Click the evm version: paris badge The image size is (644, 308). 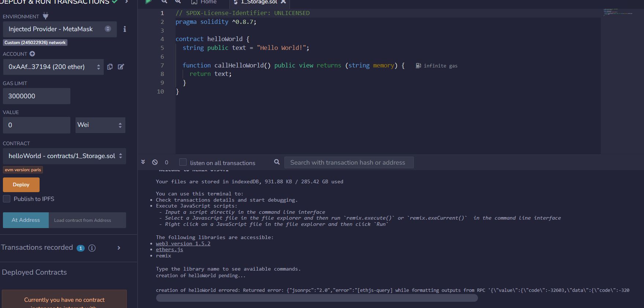click(23, 170)
